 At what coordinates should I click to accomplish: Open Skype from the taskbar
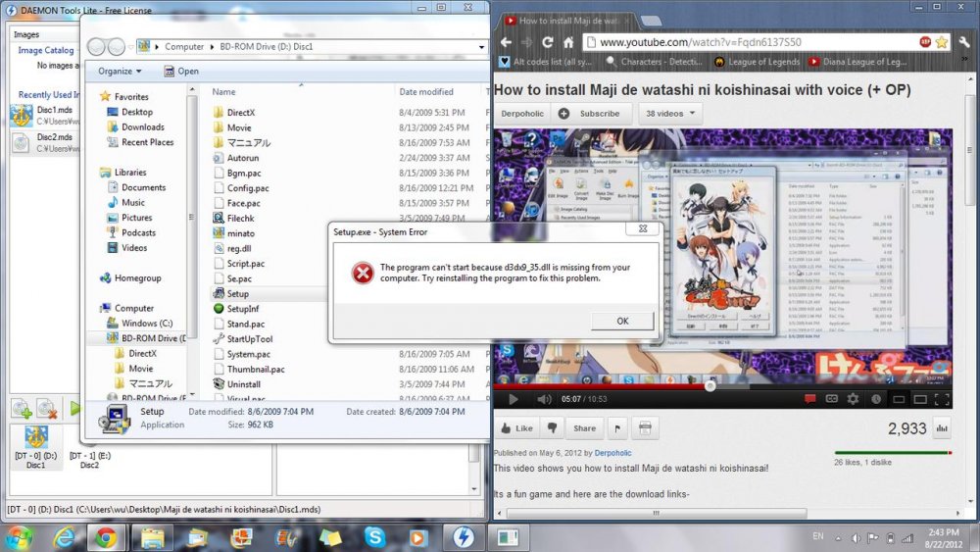373,536
